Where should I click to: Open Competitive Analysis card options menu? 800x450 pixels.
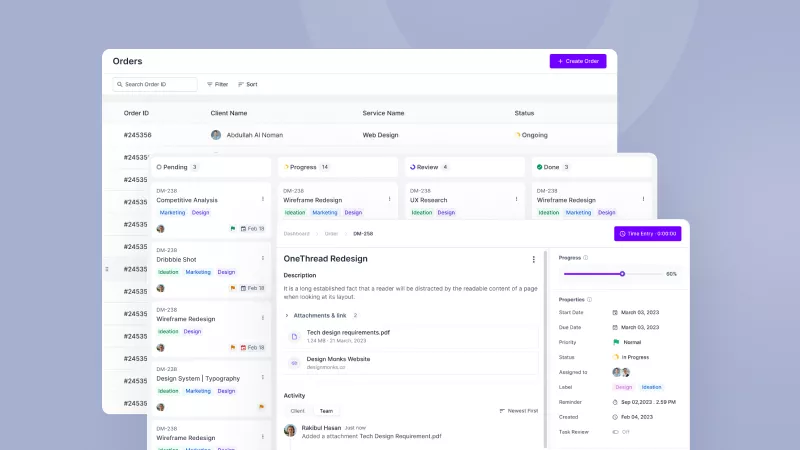[263, 200]
